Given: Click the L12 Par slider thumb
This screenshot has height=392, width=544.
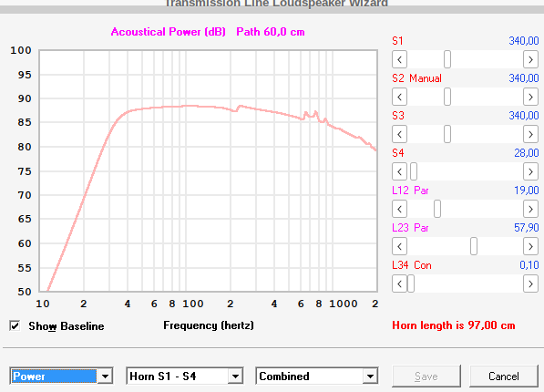Looking at the screenshot, I should coord(437,209).
